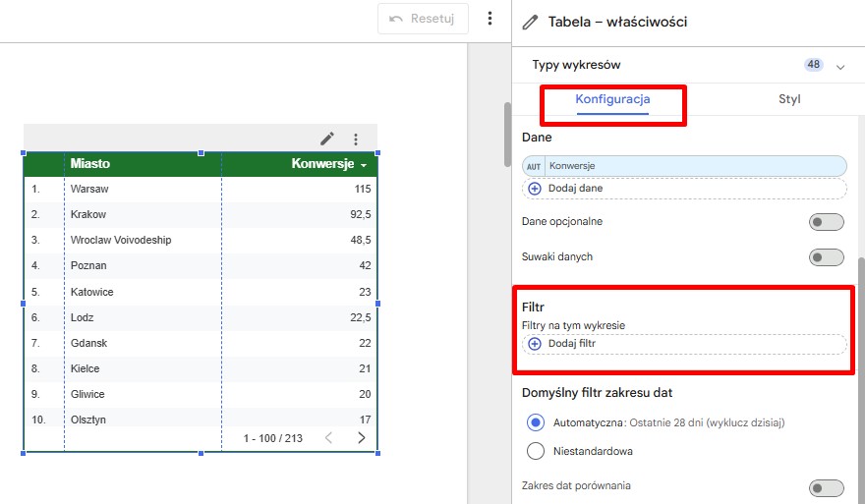Click the 92,5 value in Krakow row
The image size is (865, 504).
tap(360, 214)
